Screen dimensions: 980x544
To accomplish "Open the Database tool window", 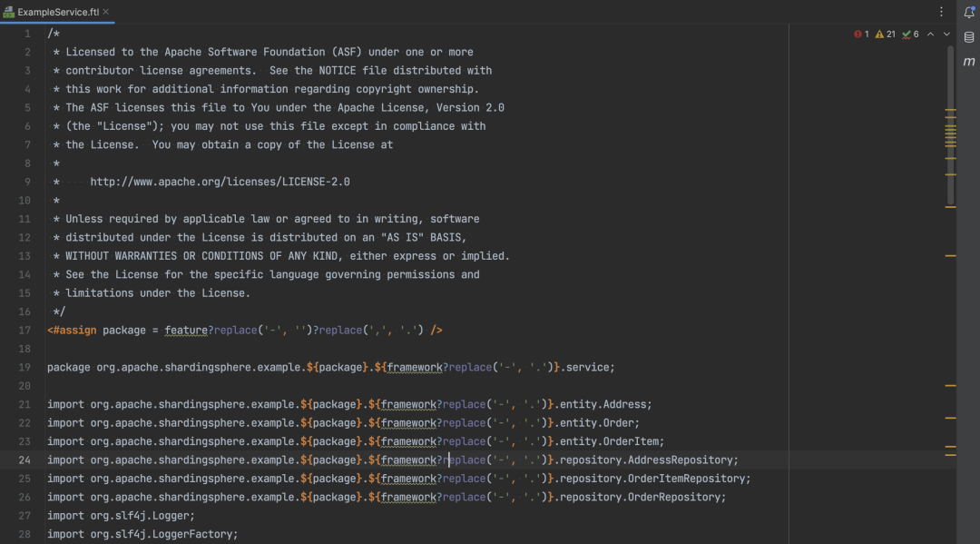I will point(969,37).
